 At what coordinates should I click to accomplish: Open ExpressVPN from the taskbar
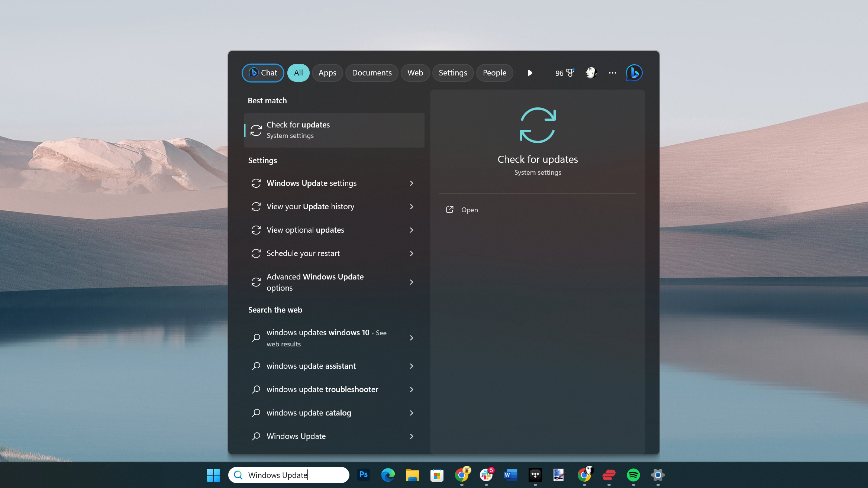coord(609,475)
